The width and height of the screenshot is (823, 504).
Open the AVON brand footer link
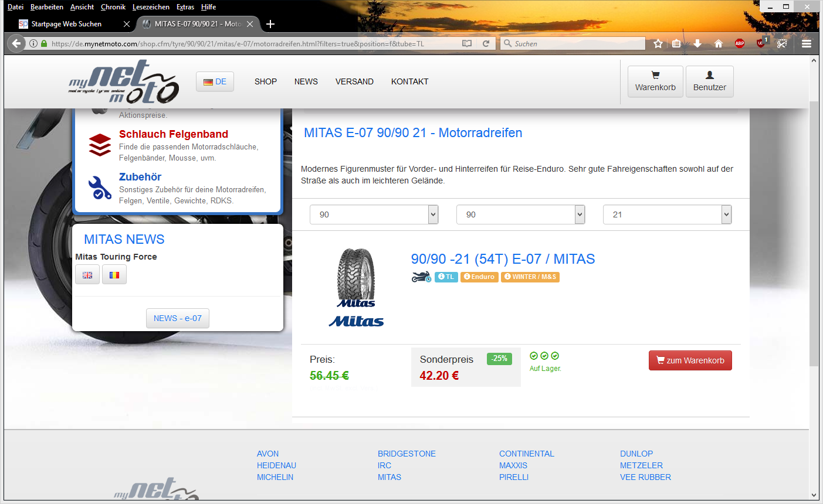point(268,454)
